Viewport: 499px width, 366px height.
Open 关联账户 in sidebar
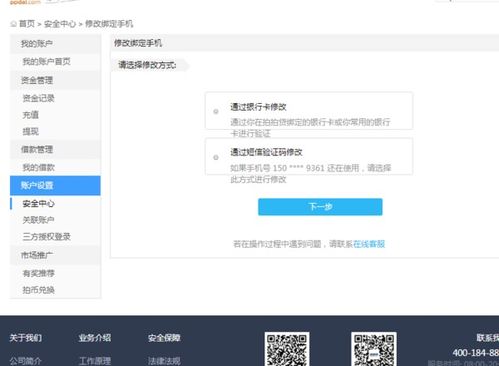click(x=38, y=220)
